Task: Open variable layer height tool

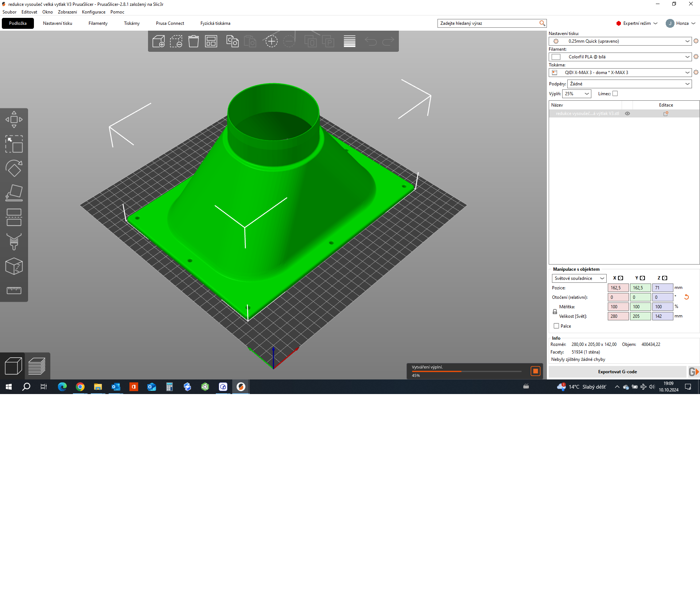Action: (349, 41)
